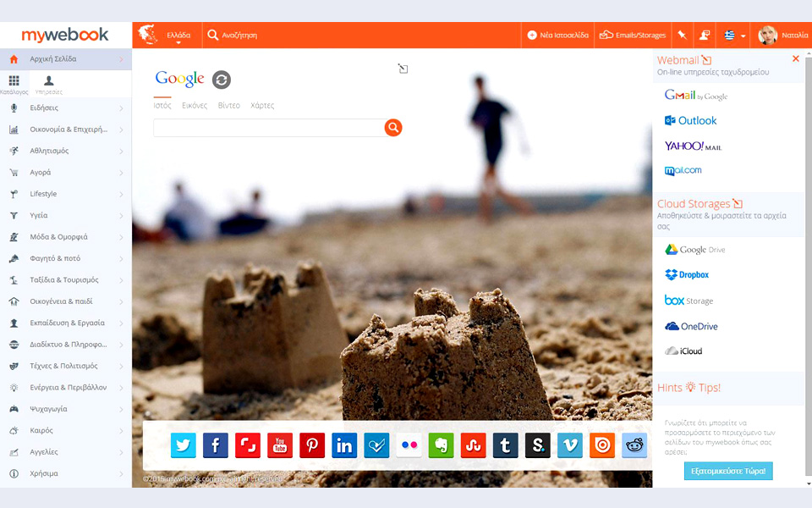Launch Evernote from the icon bar

(441, 445)
